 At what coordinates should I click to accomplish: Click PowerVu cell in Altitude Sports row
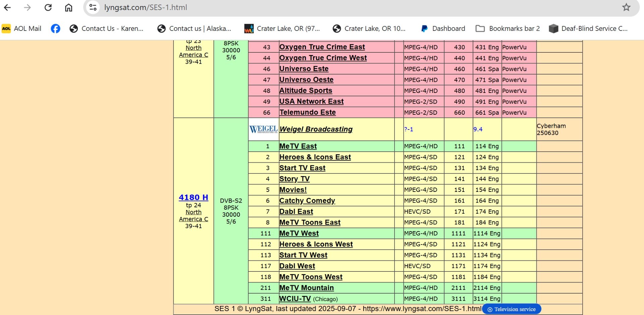(519, 91)
